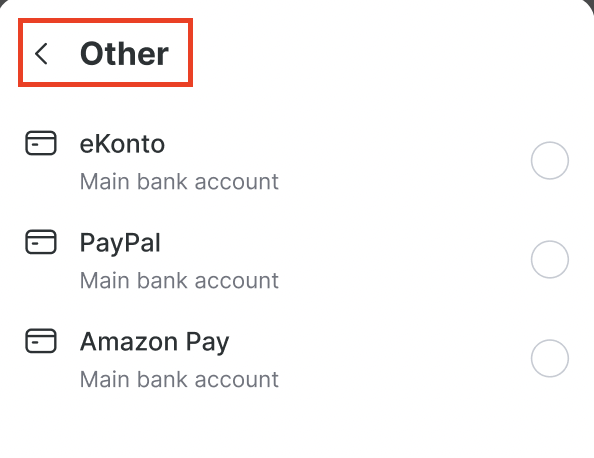The image size is (594, 458).
Task: Click the Other header title
Action: (x=124, y=53)
